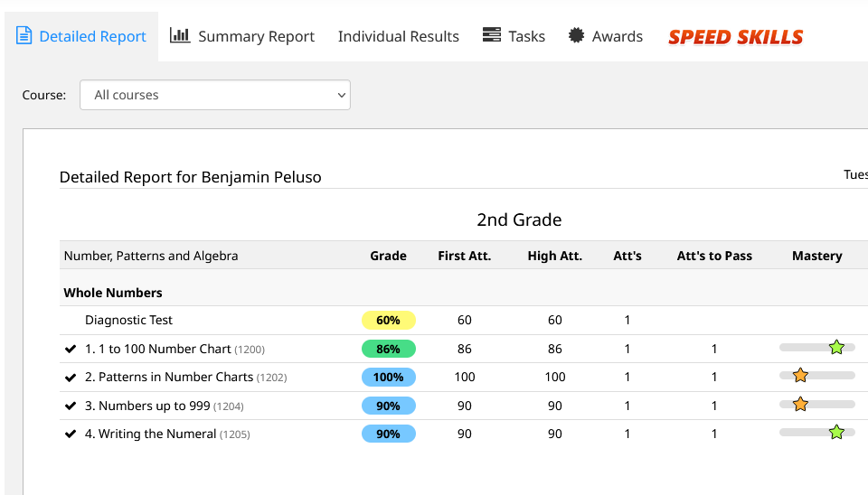Click the checkmark beside Patterns in Number Charts

pyautogui.click(x=71, y=378)
